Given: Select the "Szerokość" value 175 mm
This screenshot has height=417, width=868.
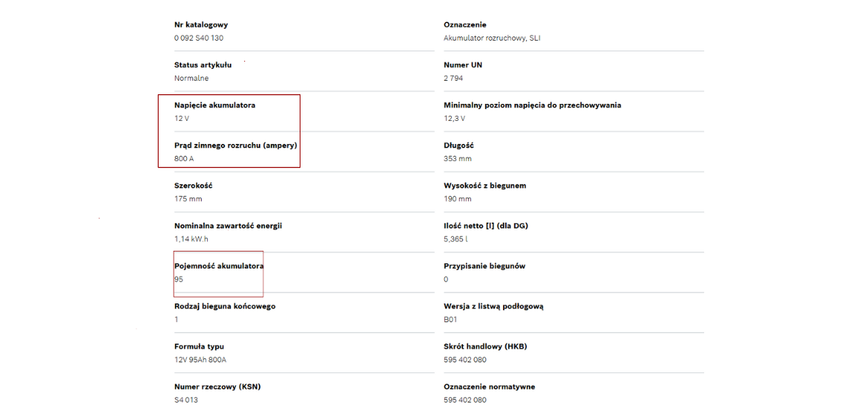Looking at the screenshot, I should (188, 199).
